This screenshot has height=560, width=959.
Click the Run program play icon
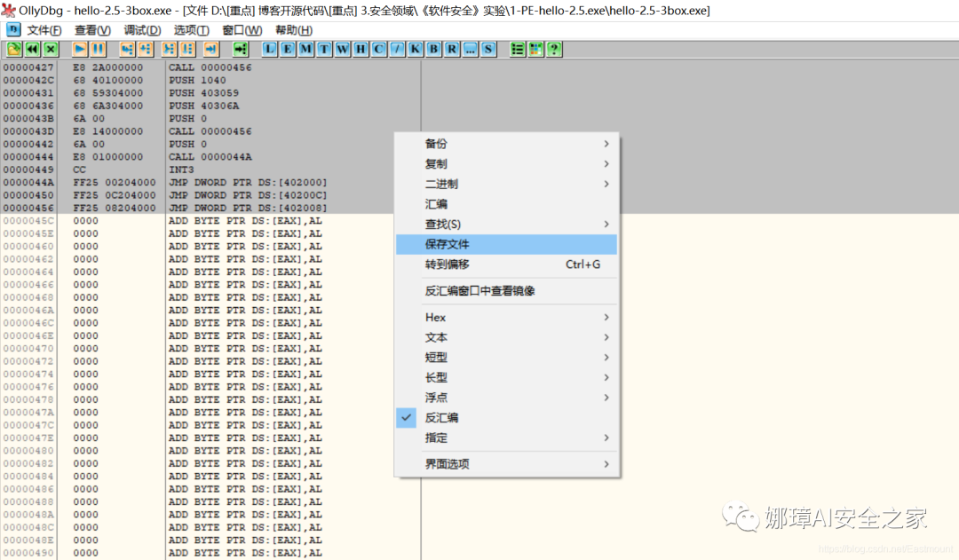pos(80,50)
